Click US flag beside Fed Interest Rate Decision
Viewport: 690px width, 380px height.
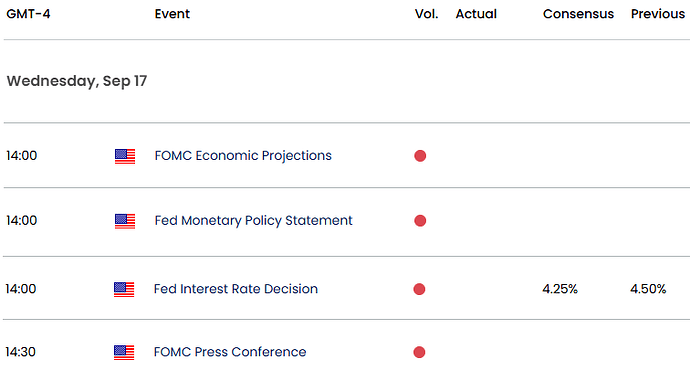click(124, 289)
